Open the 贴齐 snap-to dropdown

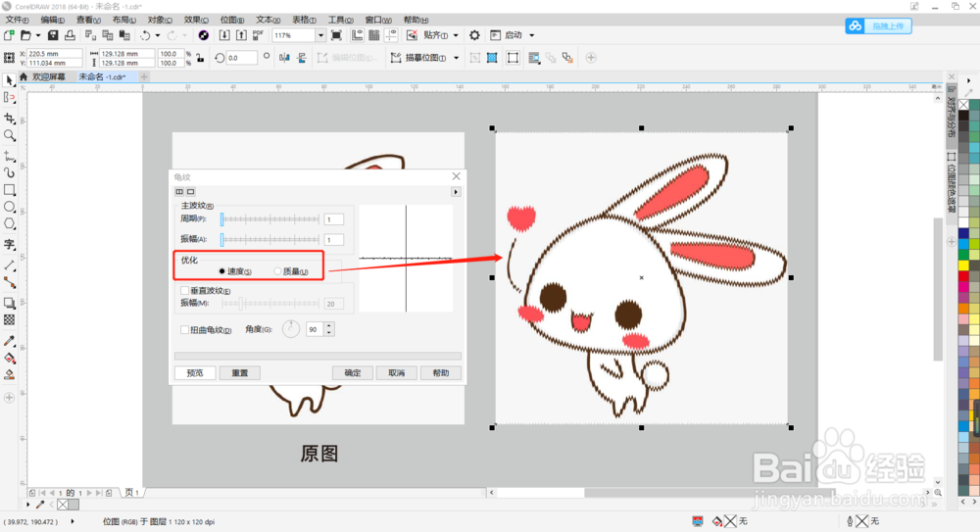(456, 35)
